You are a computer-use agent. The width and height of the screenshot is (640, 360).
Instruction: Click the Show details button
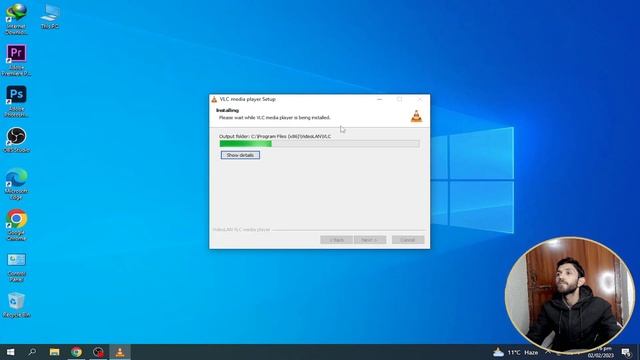pos(240,155)
